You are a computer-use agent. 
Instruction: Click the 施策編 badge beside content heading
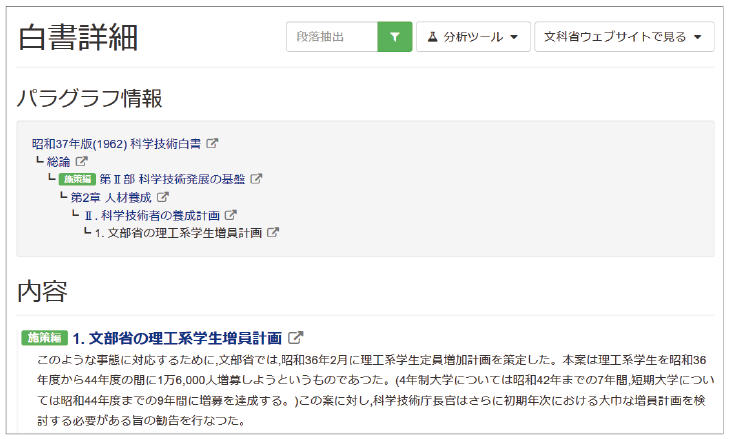point(45,338)
